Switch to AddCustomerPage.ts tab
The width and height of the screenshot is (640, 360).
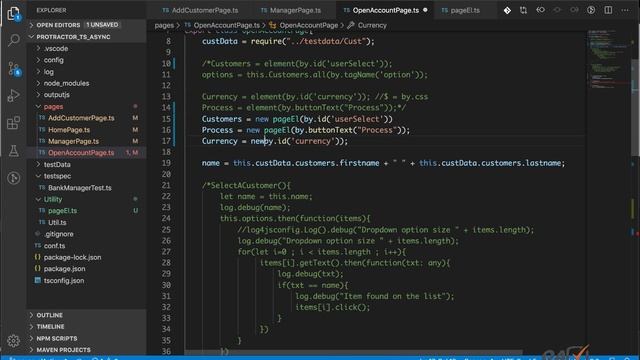(200, 10)
